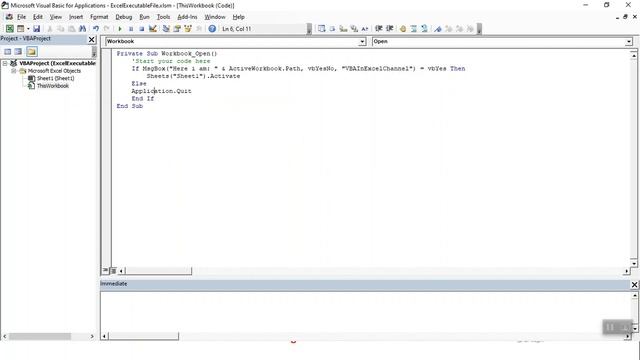Screen dimensions: 640x360
Task: Open the Debug menu
Action: click(x=124, y=17)
